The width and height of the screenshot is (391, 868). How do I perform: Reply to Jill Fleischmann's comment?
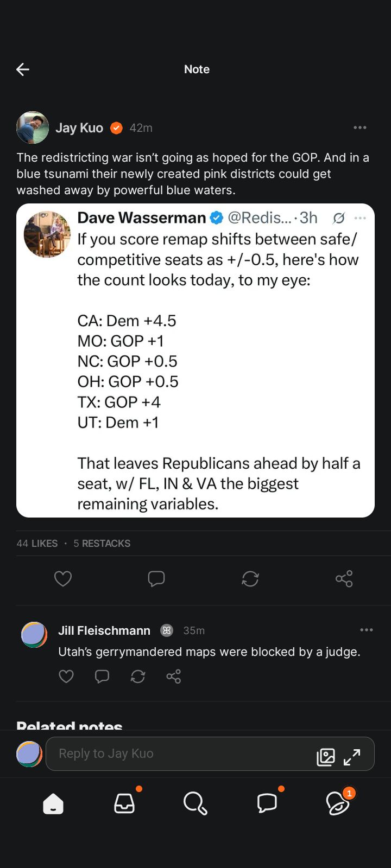pyautogui.click(x=102, y=676)
